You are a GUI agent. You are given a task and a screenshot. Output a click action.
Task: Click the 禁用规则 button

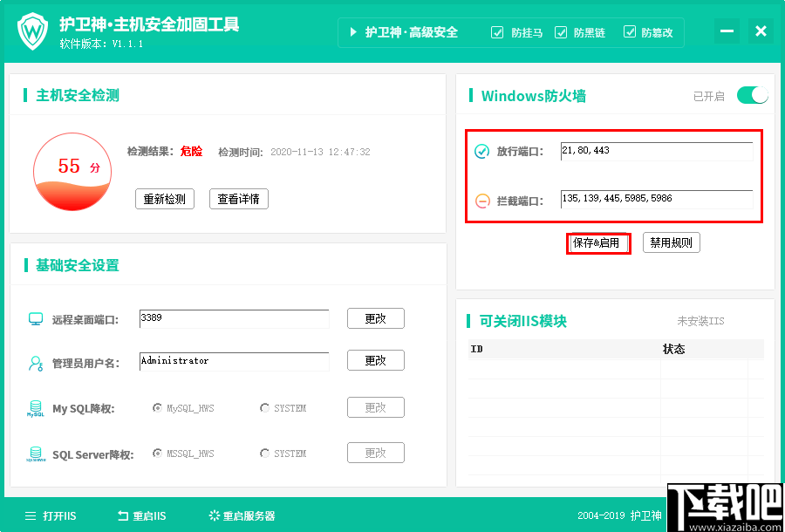coord(670,242)
